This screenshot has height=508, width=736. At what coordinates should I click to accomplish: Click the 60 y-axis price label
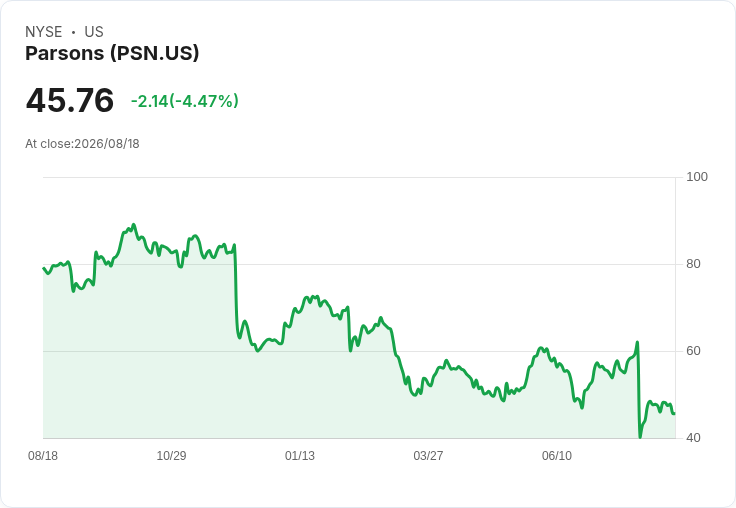click(693, 351)
